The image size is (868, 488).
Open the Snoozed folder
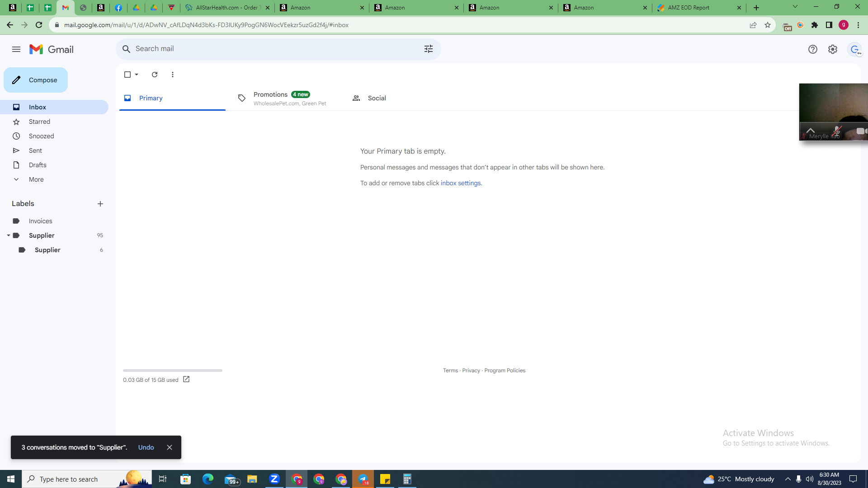coord(54,136)
